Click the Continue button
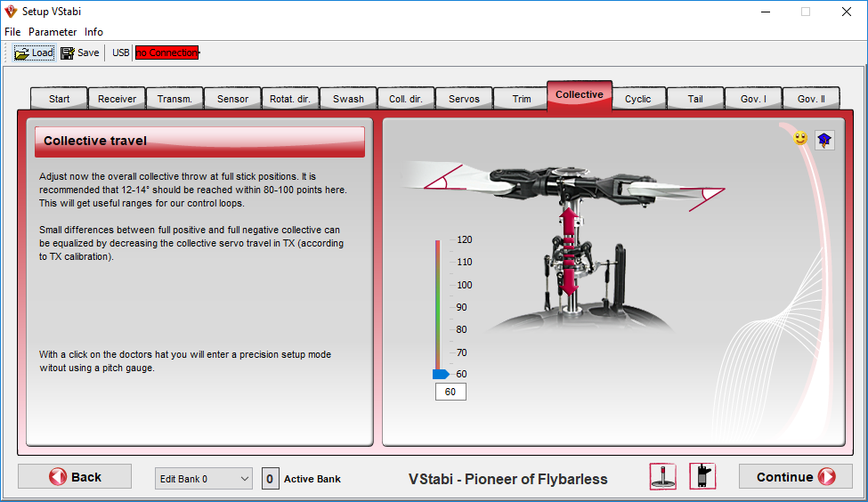The width and height of the screenshot is (868, 502). (x=796, y=476)
